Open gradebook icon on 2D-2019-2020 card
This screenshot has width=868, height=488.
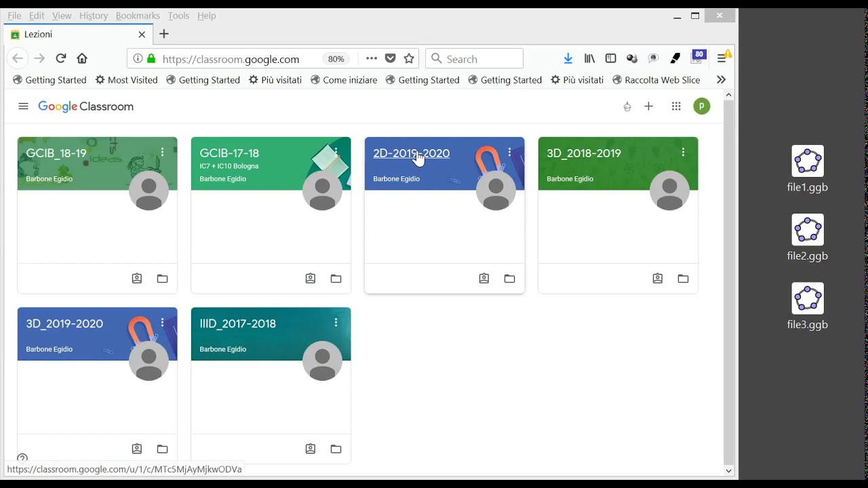click(484, 279)
